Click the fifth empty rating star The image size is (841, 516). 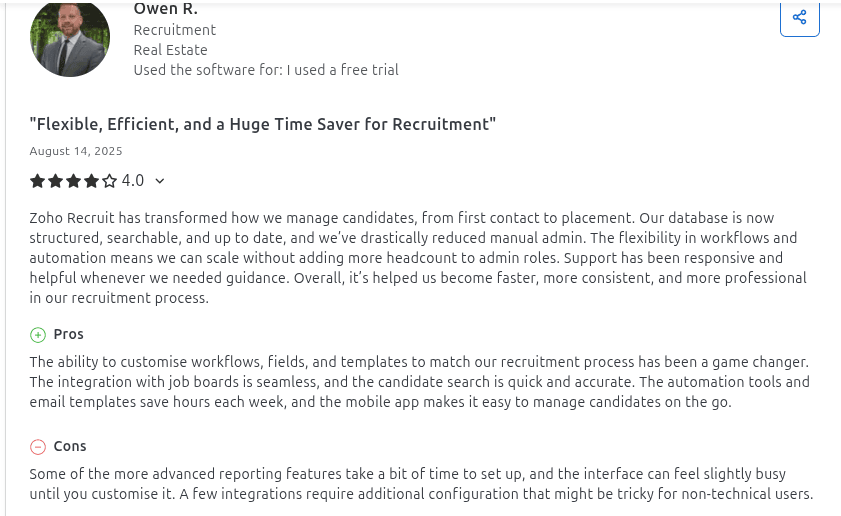[109, 181]
